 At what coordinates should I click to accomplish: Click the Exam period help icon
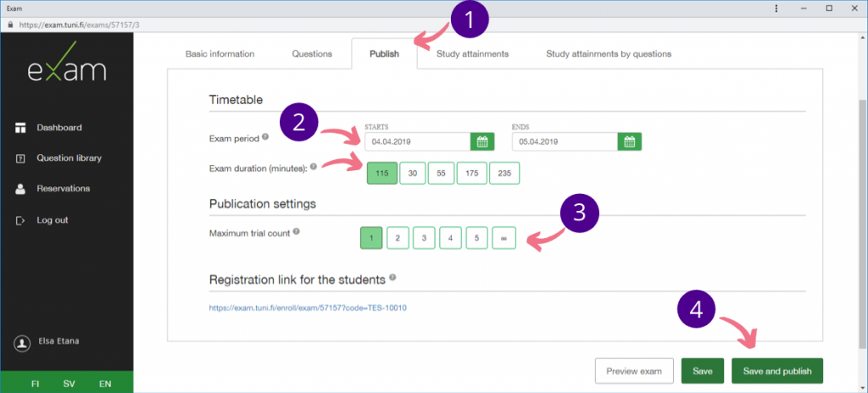coord(265,136)
